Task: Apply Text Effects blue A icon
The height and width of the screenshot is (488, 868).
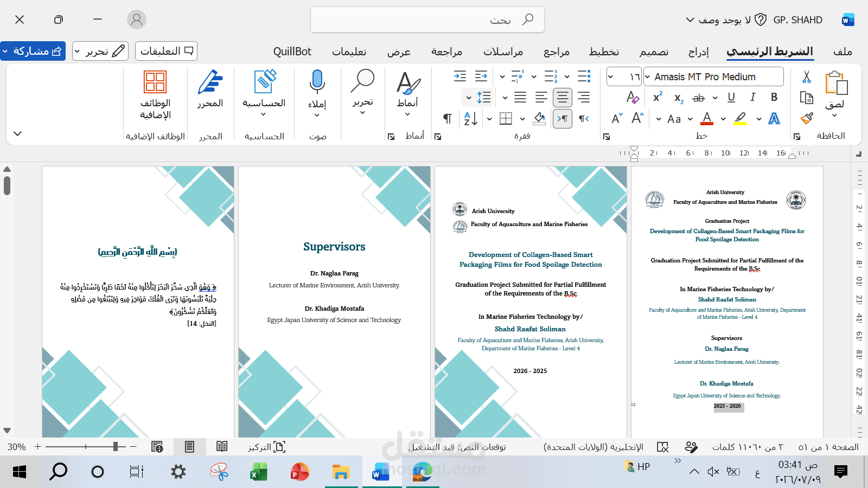Action: tap(774, 118)
